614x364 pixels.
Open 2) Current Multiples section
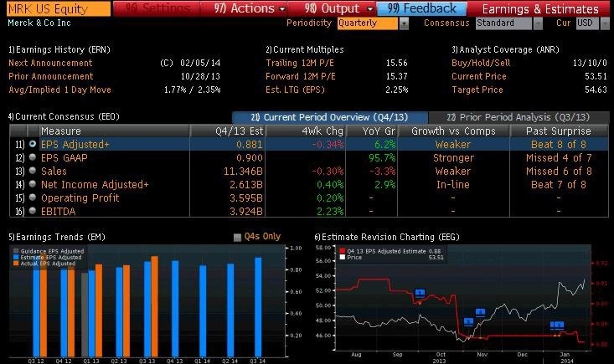305,49
